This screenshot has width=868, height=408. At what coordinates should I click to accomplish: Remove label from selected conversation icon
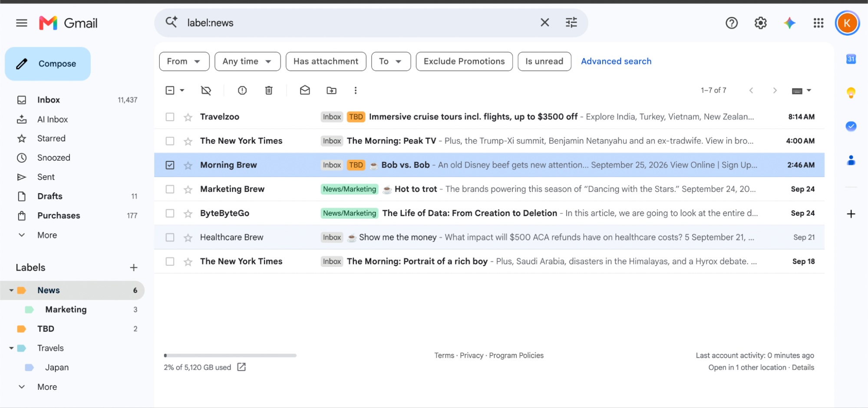pyautogui.click(x=206, y=90)
